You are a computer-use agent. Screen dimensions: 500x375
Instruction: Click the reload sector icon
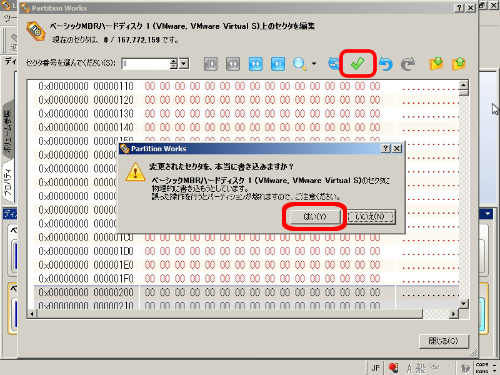pyautogui.click(x=333, y=63)
